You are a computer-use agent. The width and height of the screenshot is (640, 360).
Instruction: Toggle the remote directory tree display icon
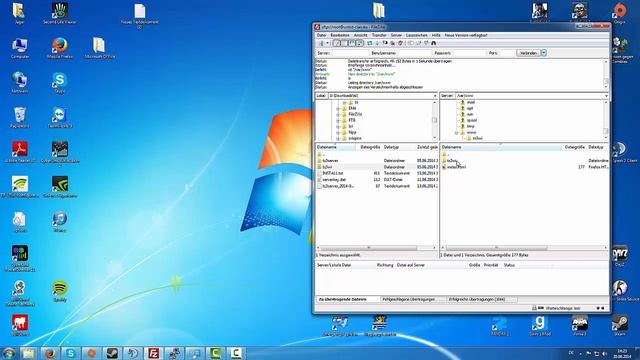click(352, 43)
